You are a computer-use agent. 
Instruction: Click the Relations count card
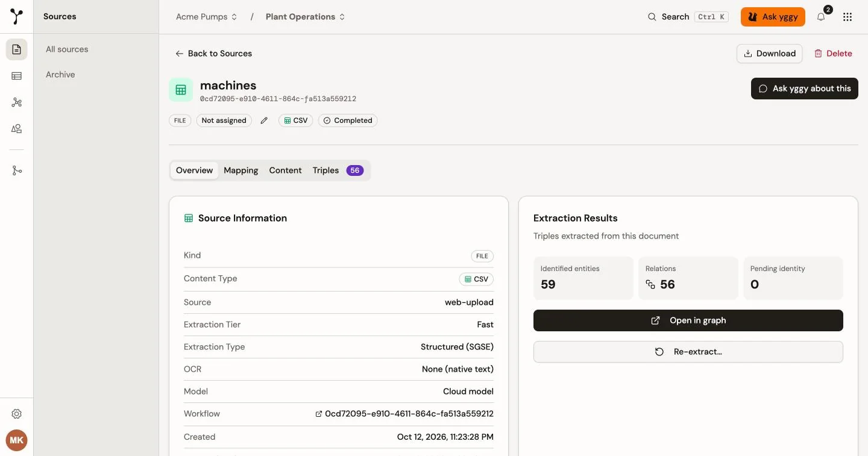(x=688, y=278)
